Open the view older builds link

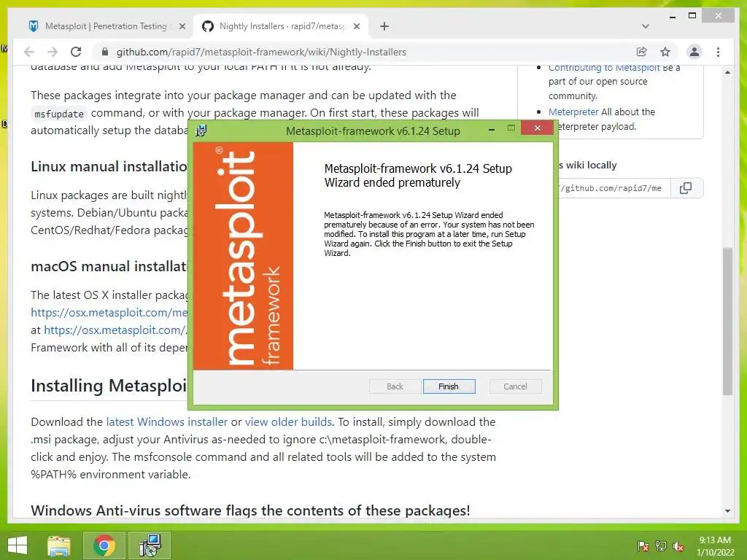point(288,422)
